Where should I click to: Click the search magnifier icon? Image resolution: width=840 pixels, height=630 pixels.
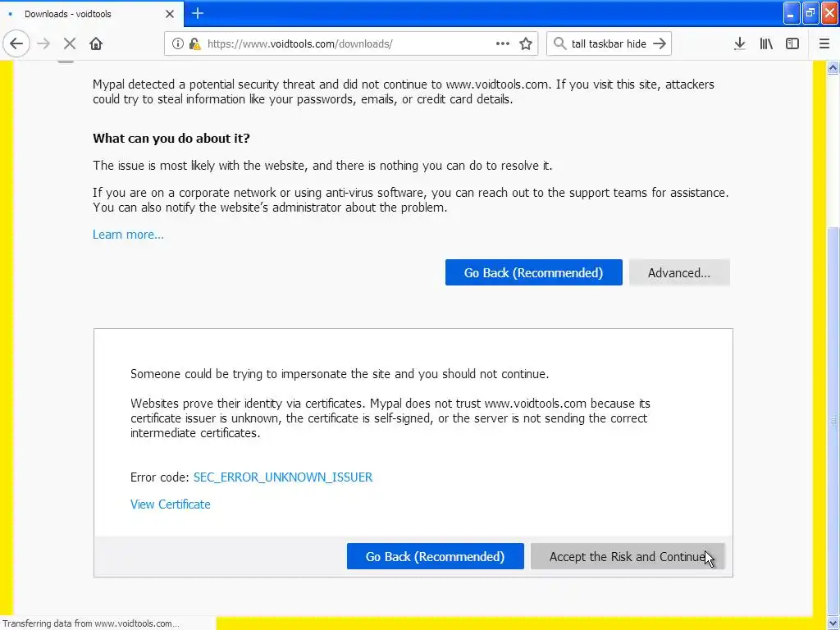click(559, 43)
